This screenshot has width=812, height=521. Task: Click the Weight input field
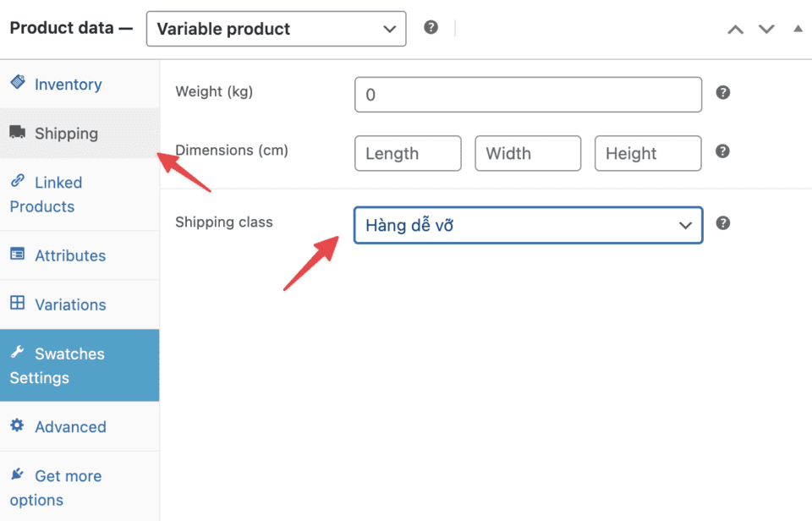pos(528,95)
